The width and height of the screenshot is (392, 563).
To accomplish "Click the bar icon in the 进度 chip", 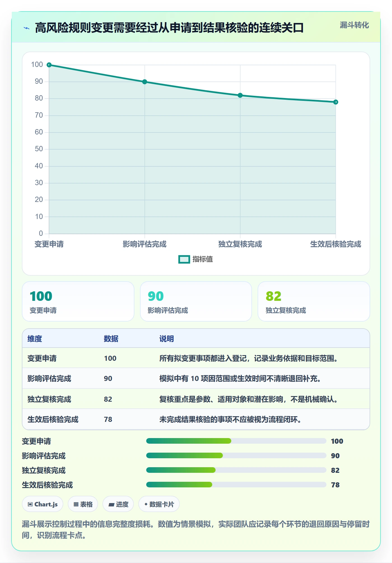I will [111, 505].
